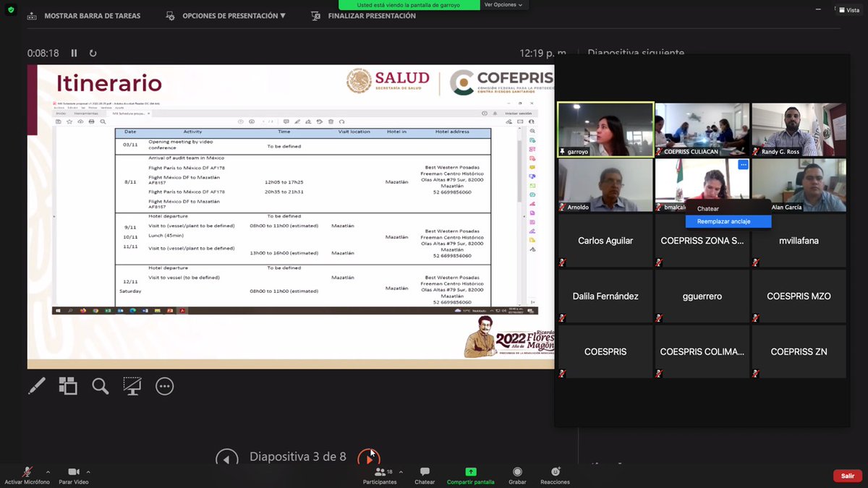Click the red Salir button
This screenshot has width=868, height=488.
point(848,476)
